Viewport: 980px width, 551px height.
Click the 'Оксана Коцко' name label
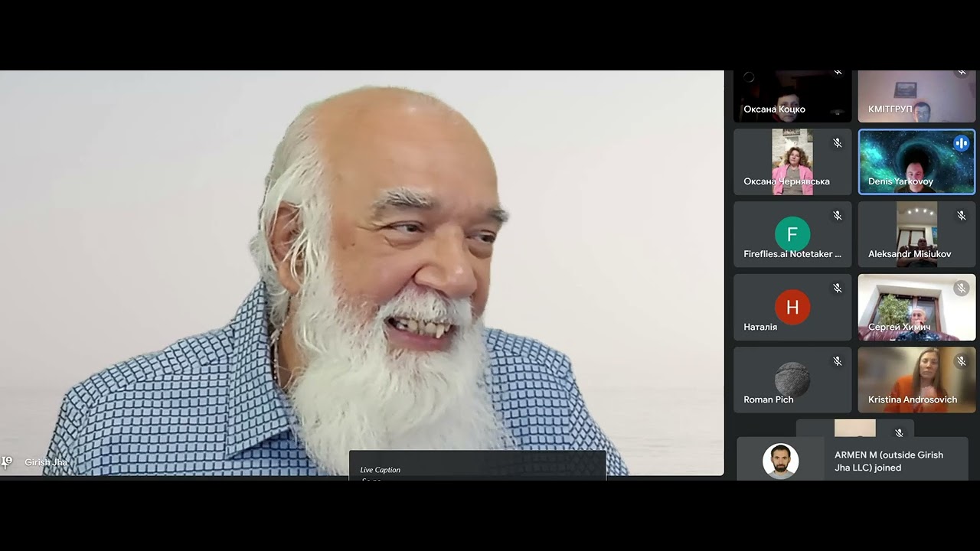[774, 109]
